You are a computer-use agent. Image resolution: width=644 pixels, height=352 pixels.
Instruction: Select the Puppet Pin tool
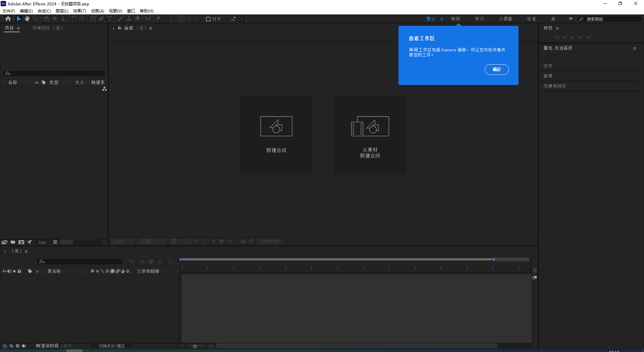159,19
